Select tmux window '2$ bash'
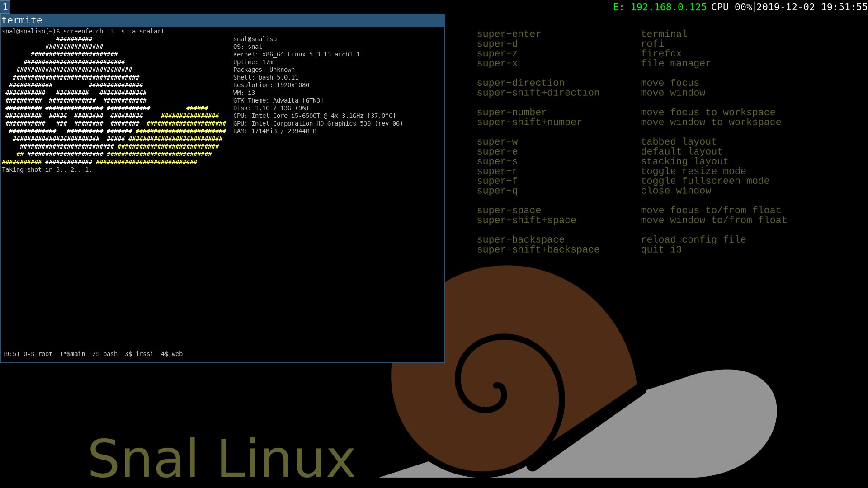 coord(105,354)
